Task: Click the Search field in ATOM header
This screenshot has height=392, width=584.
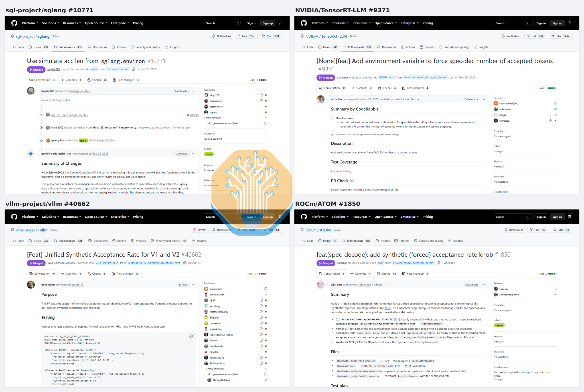Action: tap(513, 217)
